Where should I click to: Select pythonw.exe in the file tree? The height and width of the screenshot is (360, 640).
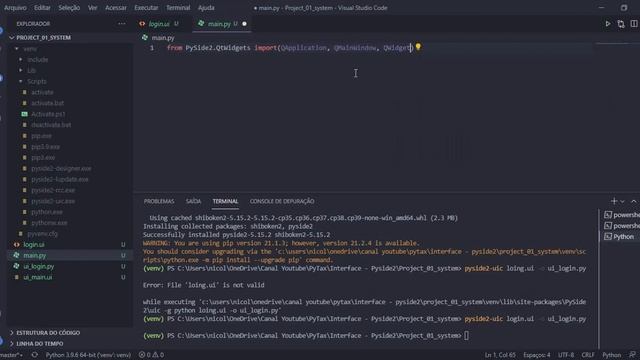[x=49, y=223]
